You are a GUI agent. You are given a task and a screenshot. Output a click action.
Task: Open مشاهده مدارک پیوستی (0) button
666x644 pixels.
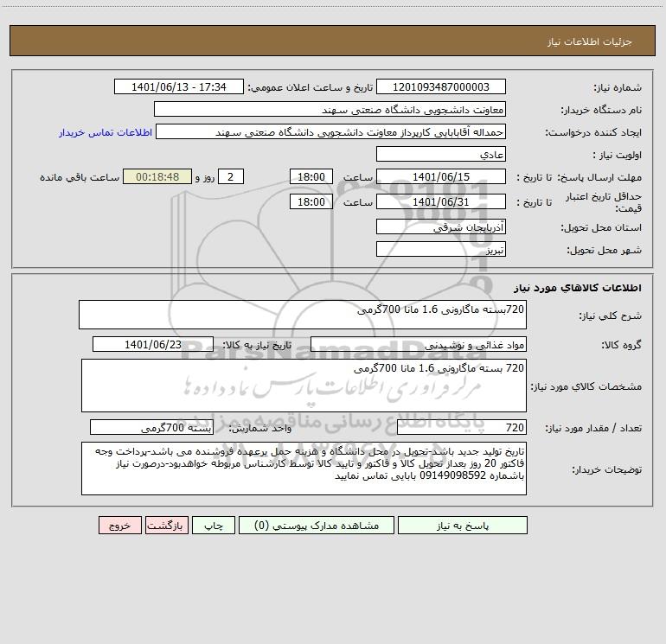coord(317,525)
